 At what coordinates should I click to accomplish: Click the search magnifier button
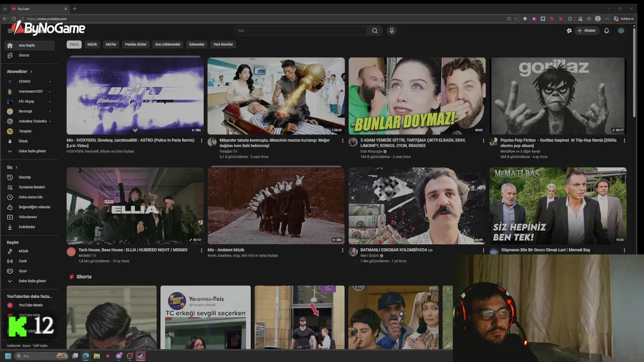pos(375,31)
